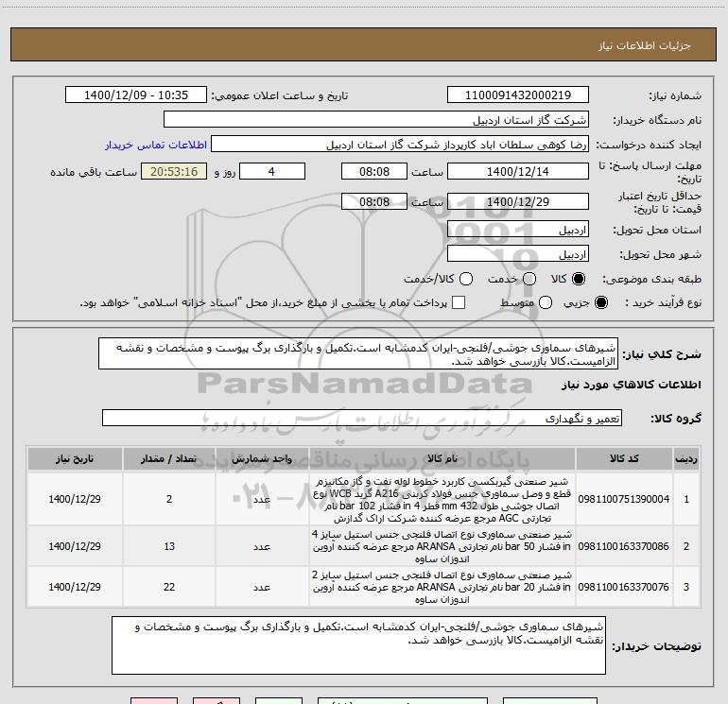Click quantity 22 in row 3
The image size is (728, 704).
[x=169, y=587]
